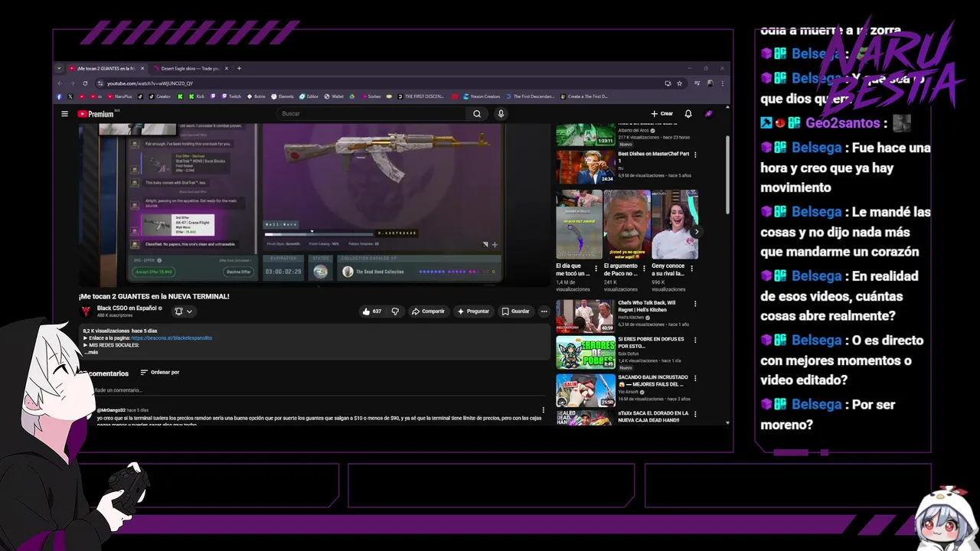Open the X bookmark icon
980x551 pixels.
[x=70, y=96]
